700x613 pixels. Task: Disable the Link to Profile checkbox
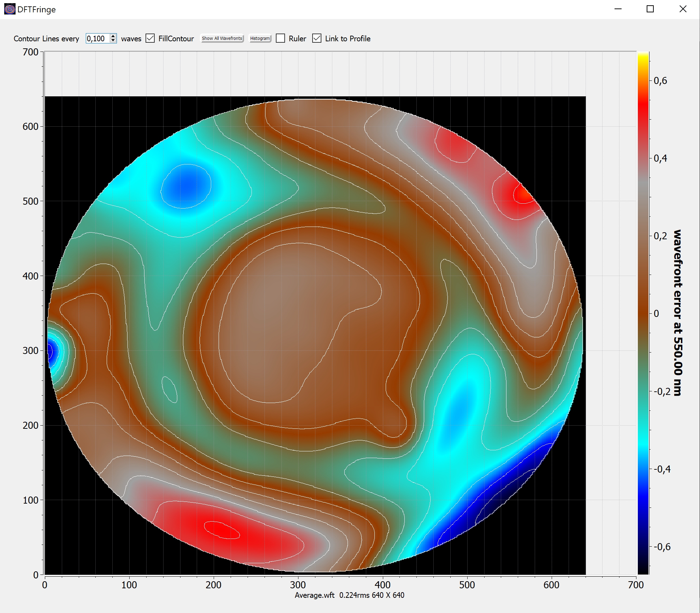click(317, 38)
